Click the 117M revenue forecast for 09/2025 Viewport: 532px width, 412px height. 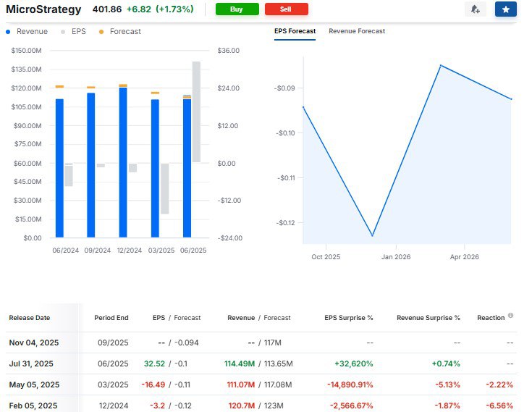(x=273, y=342)
